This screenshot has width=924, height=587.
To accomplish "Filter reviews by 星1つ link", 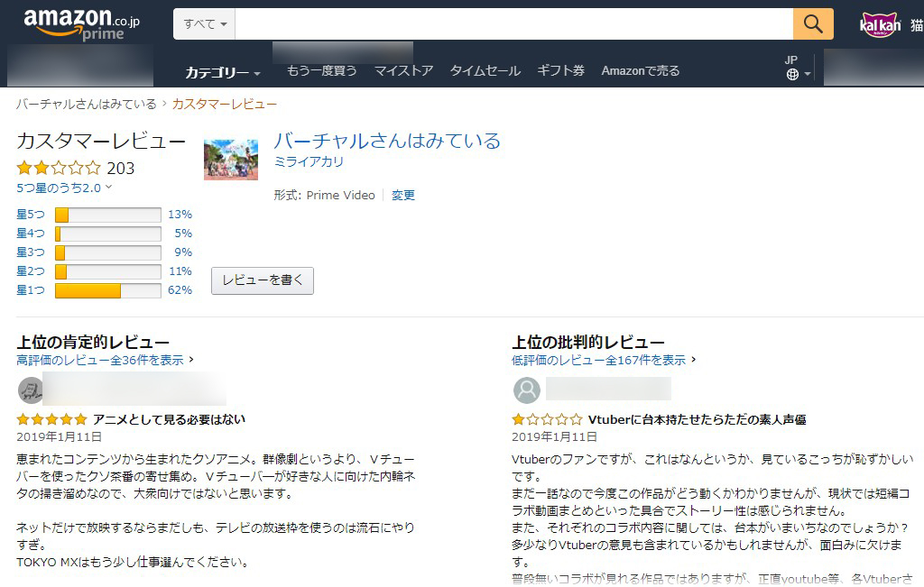I will (31, 289).
